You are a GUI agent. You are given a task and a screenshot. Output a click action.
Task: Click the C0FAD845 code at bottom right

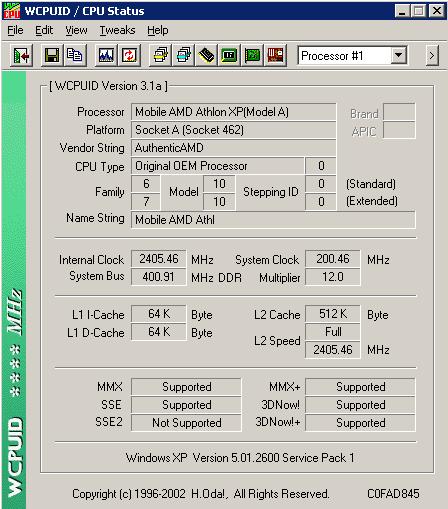coord(393,494)
